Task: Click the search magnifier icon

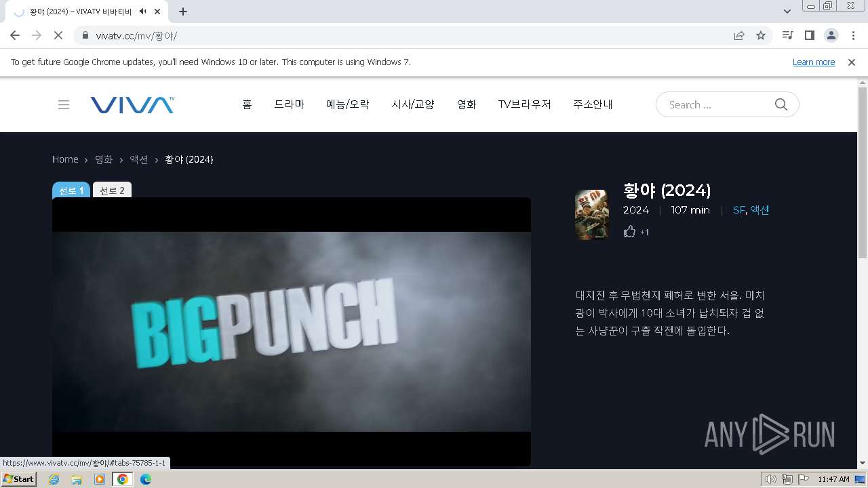Action: tap(781, 104)
